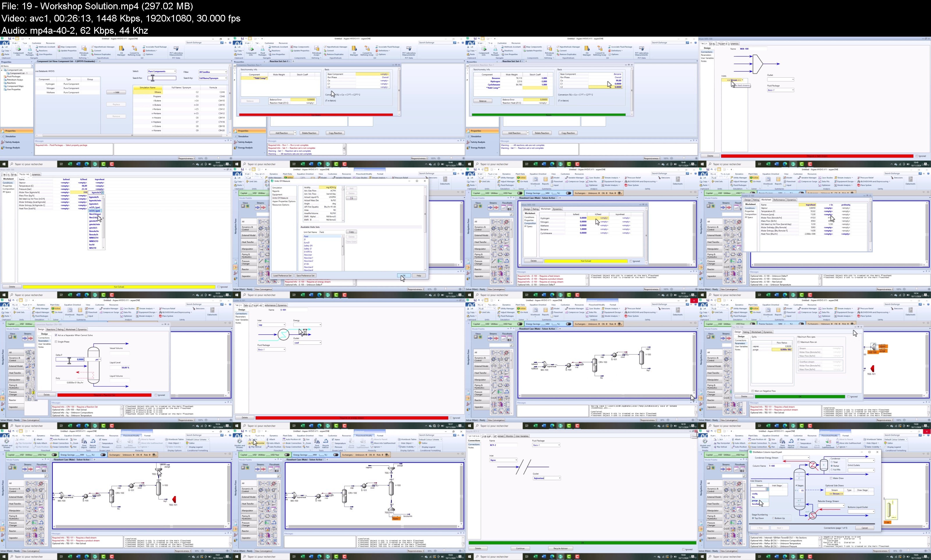Click Convert to Refining Assay icon in Component List View frame

tap(134, 49)
